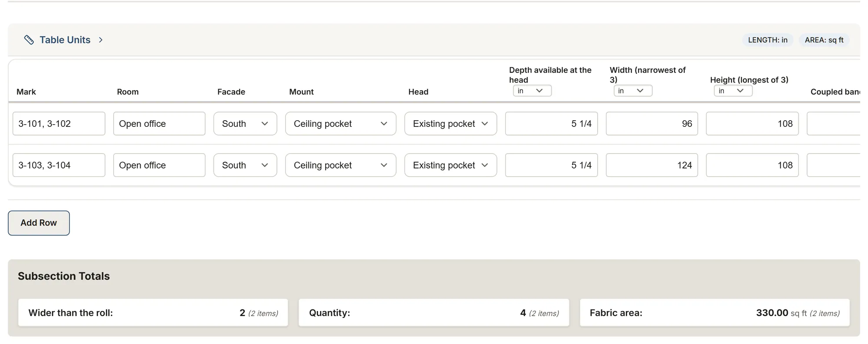Viewport: 868px width, 344px height.
Task: Expand the Table Units chevron
Action: [101, 40]
